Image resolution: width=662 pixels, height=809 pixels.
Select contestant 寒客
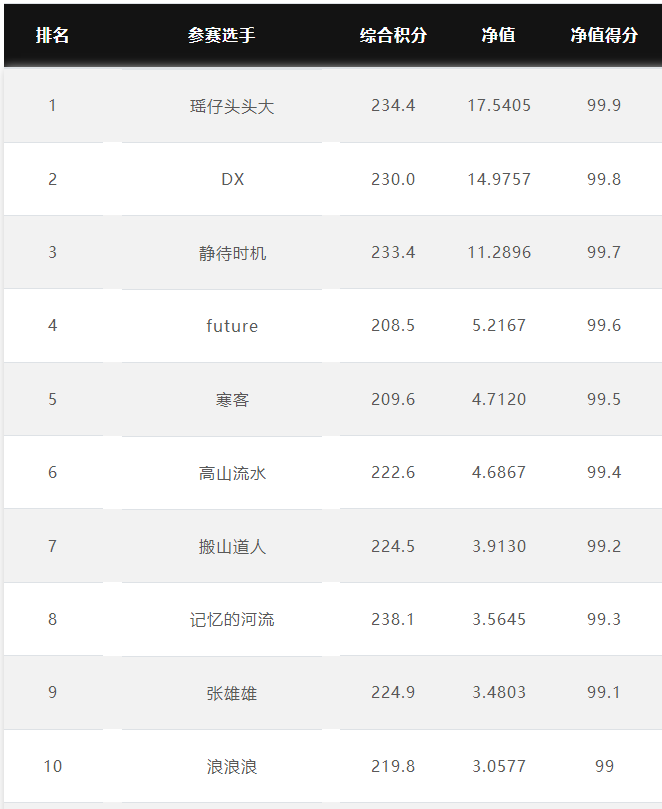[232, 400]
